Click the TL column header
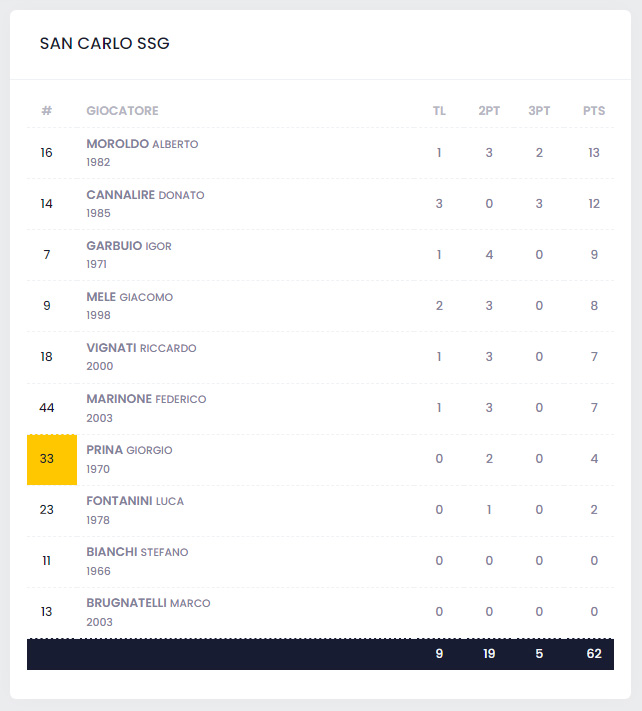The height and width of the screenshot is (711, 642). pos(439,111)
